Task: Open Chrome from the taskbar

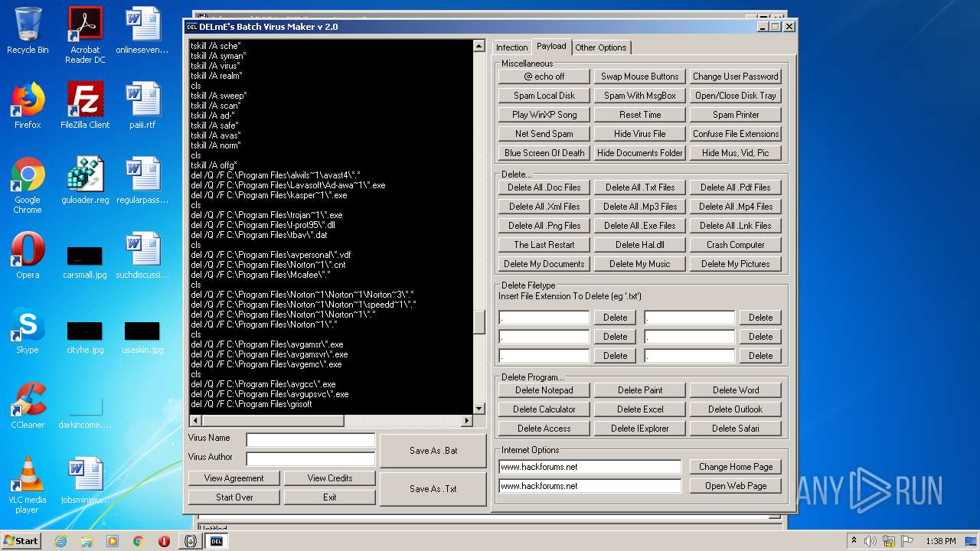Action: point(138,541)
